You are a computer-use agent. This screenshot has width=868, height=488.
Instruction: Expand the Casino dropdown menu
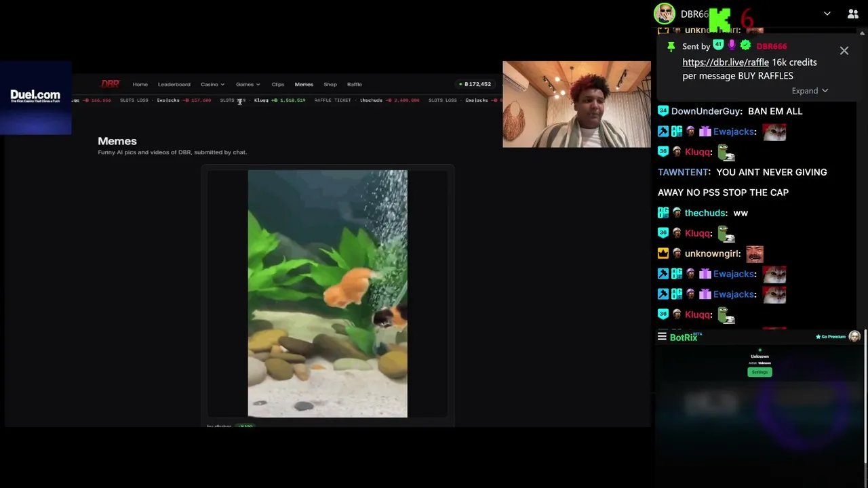coord(212,84)
